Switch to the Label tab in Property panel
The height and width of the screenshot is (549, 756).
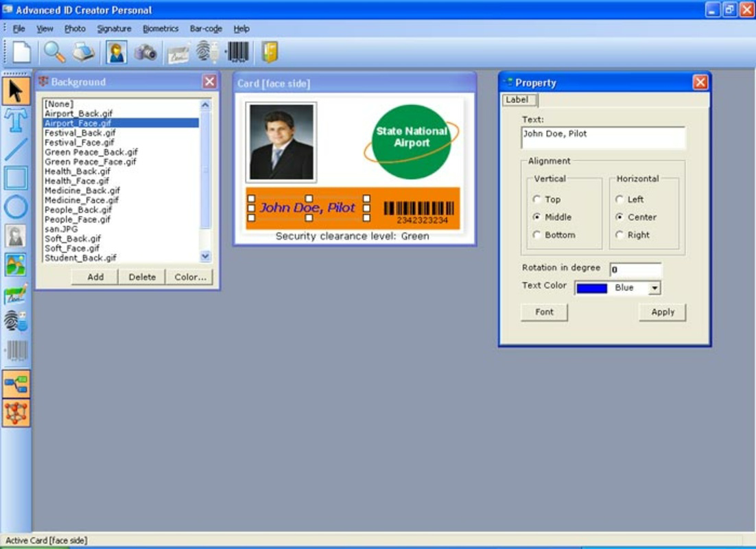[519, 100]
